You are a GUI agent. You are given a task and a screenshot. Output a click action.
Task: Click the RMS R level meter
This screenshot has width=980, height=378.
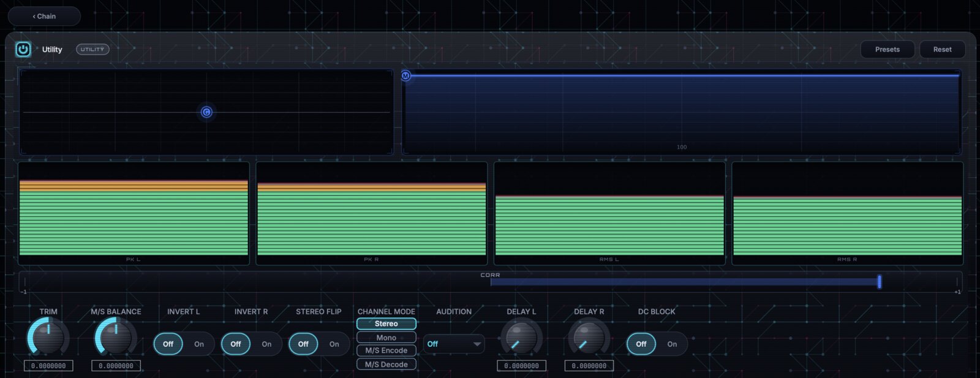tap(848, 213)
